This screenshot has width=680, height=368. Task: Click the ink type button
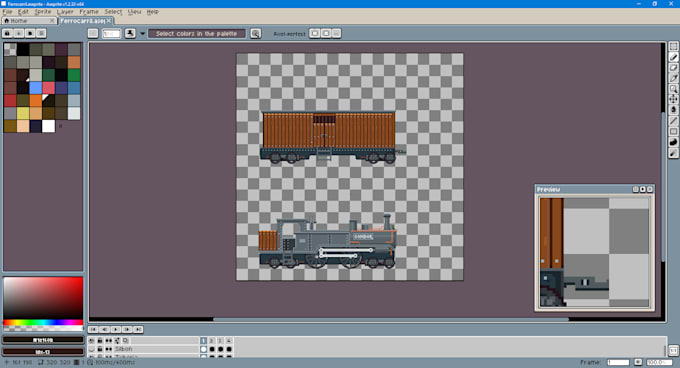(x=130, y=33)
